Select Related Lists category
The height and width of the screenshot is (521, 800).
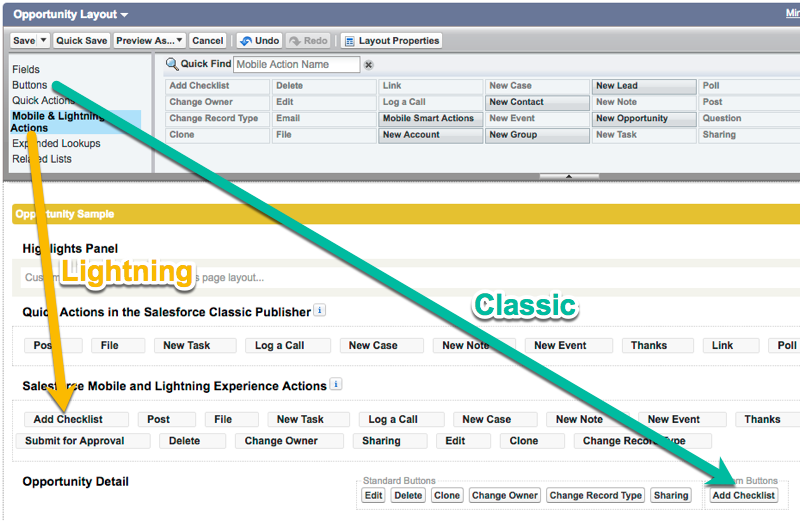(x=42, y=159)
